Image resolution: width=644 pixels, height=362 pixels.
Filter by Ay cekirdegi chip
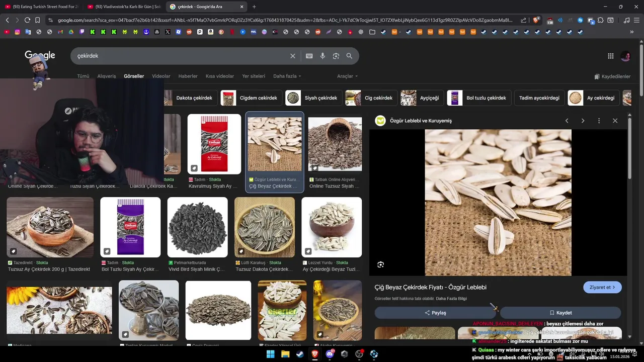[x=594, y=98]
